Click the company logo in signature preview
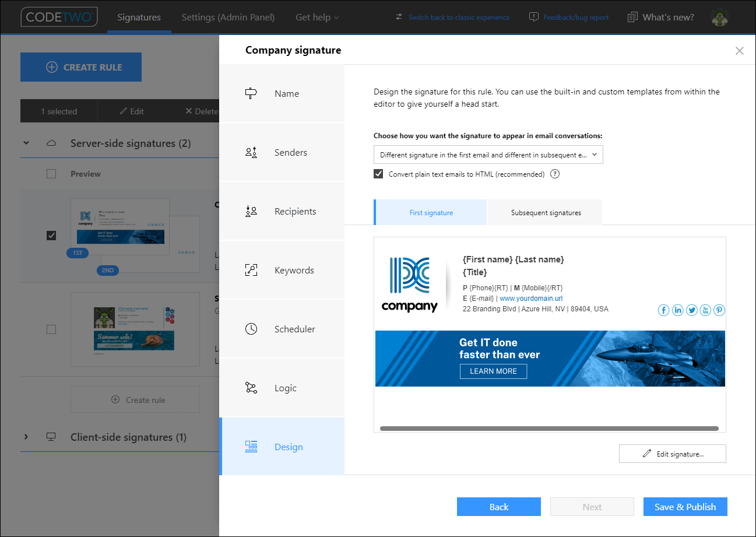This screenshot has height=537, width=756. click(410, 284)
